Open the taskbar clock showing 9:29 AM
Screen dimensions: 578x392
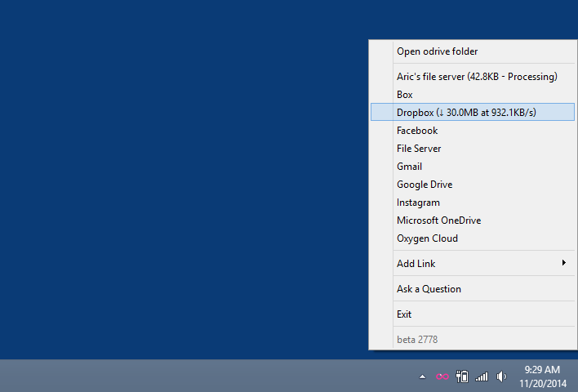point(542,376)
